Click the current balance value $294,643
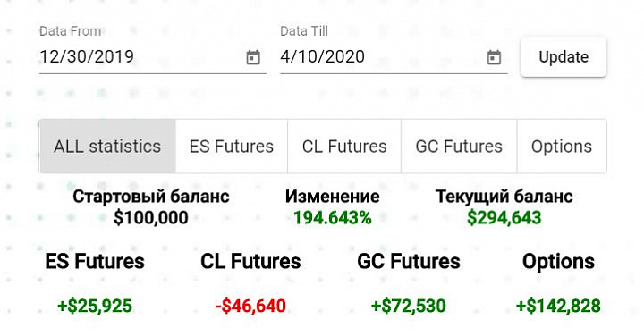This screenshot has height=336, width=644. 504,217
